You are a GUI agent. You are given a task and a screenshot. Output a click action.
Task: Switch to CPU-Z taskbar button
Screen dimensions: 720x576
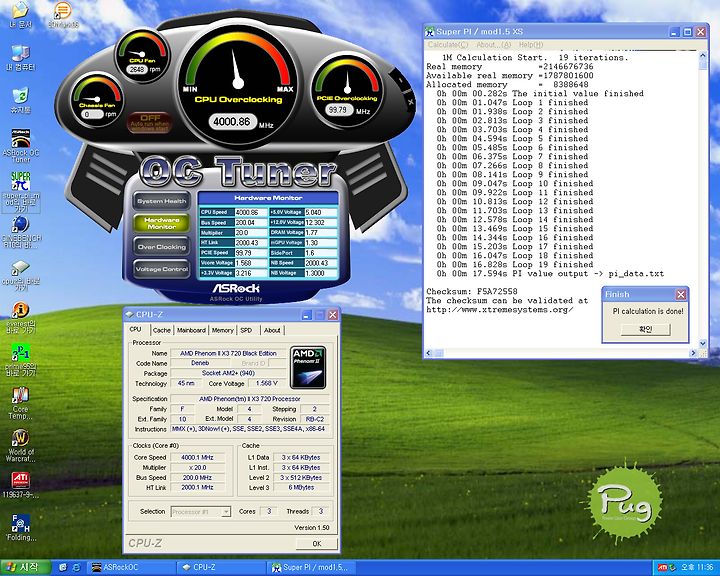point(222,568)
